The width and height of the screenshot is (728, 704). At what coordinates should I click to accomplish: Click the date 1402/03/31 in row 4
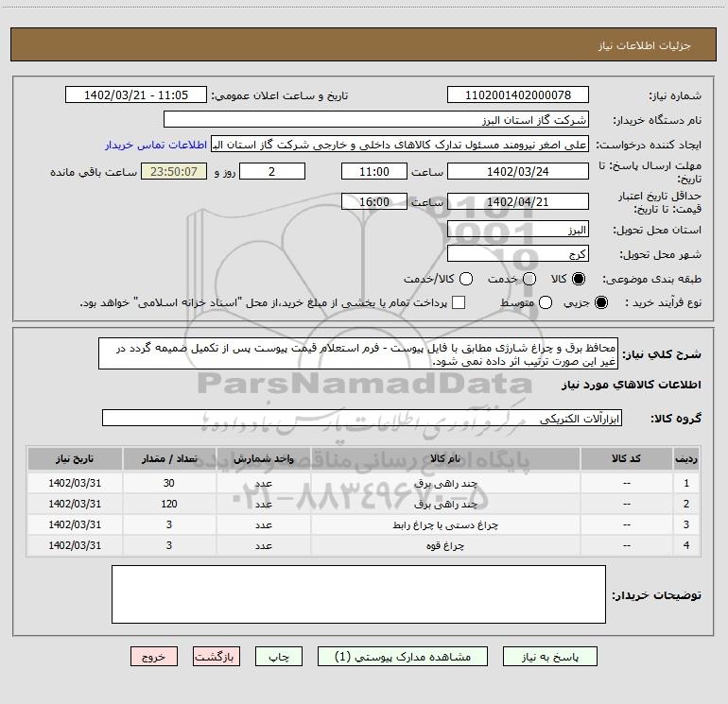coord(75,546)
